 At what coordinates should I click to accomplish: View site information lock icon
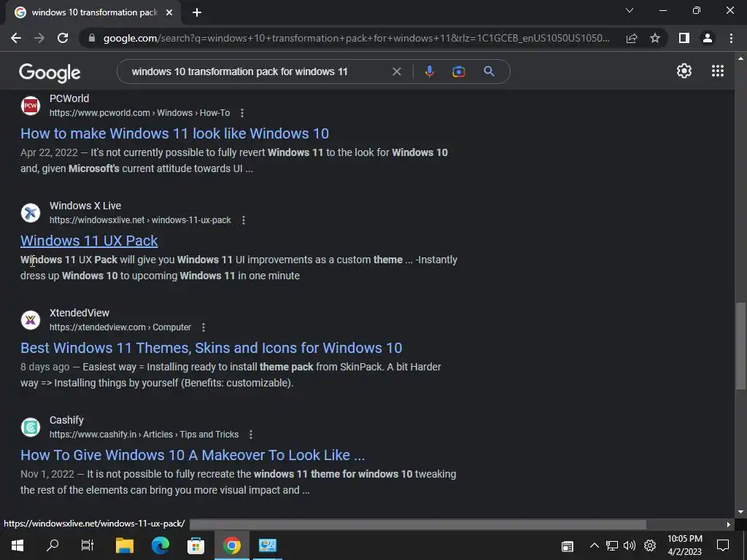92,38
